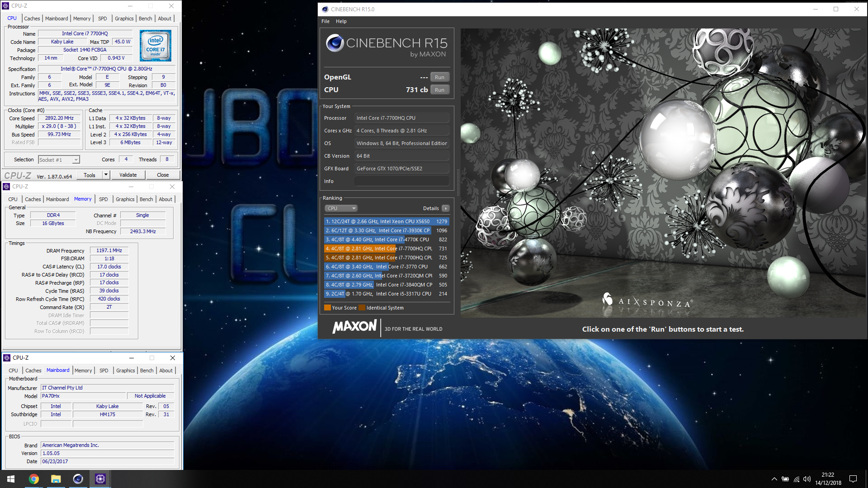The width and height of the screenshot is (868, 488).
Task: Click the Processor field showing i7-7700HQ
Action: tap(402, 118)
